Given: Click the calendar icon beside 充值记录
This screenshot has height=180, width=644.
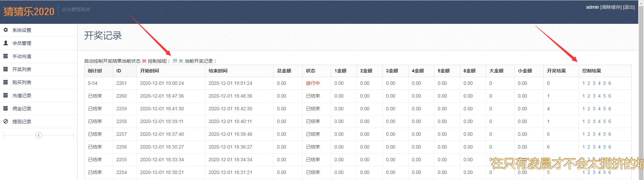Looking at the screenshot, I should tap(6, 95).
